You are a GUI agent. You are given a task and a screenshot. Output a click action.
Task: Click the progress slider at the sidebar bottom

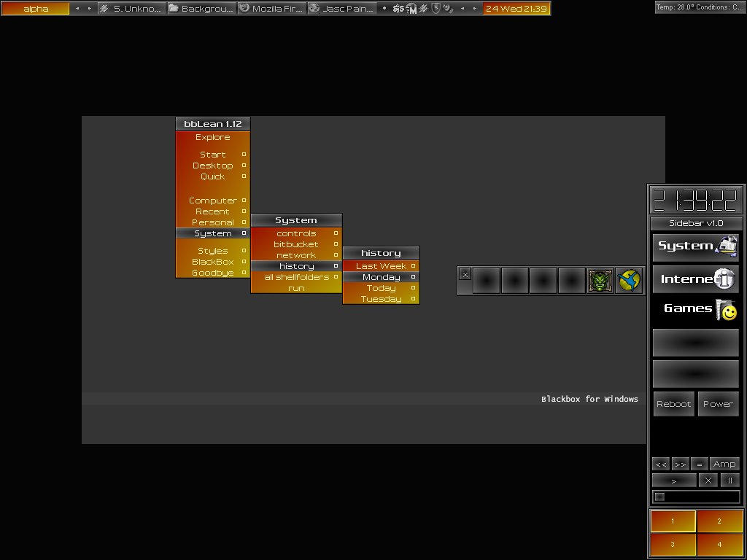coord(694,497)
